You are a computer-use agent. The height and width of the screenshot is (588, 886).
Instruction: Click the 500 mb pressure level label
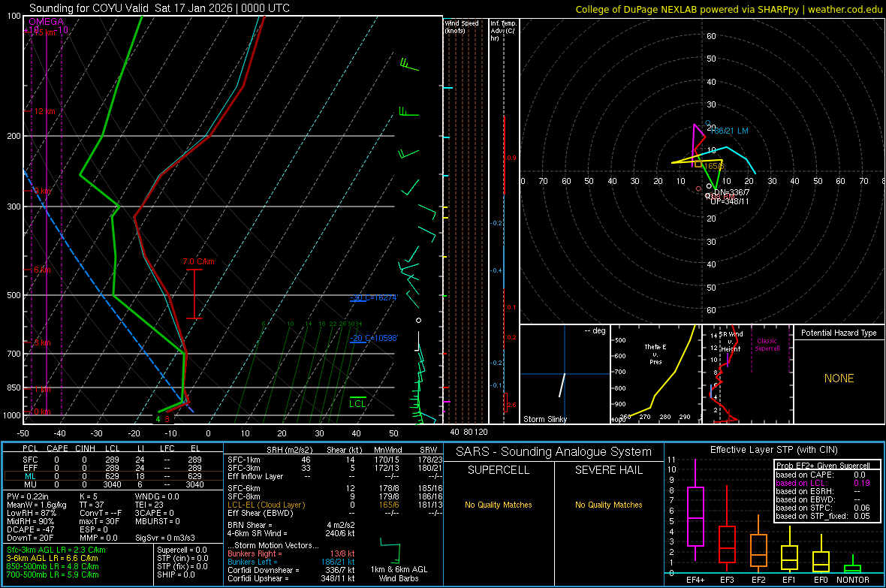tap(14, 295)
